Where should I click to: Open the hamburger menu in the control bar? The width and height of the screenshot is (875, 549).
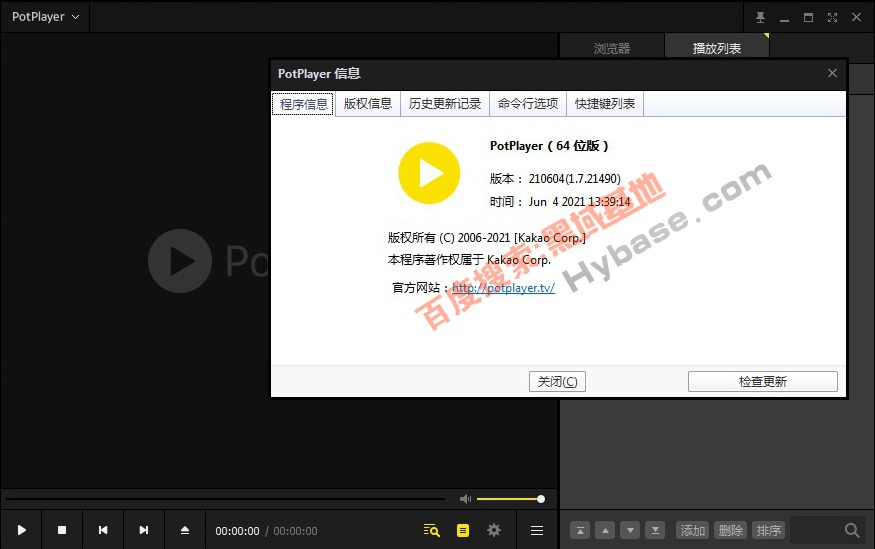tap(537, 530)
